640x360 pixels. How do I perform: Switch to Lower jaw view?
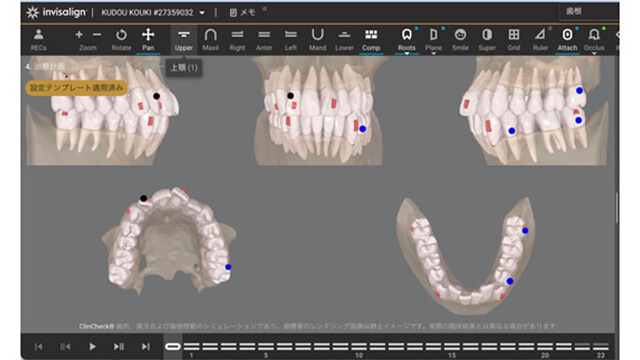click(344, 40)
